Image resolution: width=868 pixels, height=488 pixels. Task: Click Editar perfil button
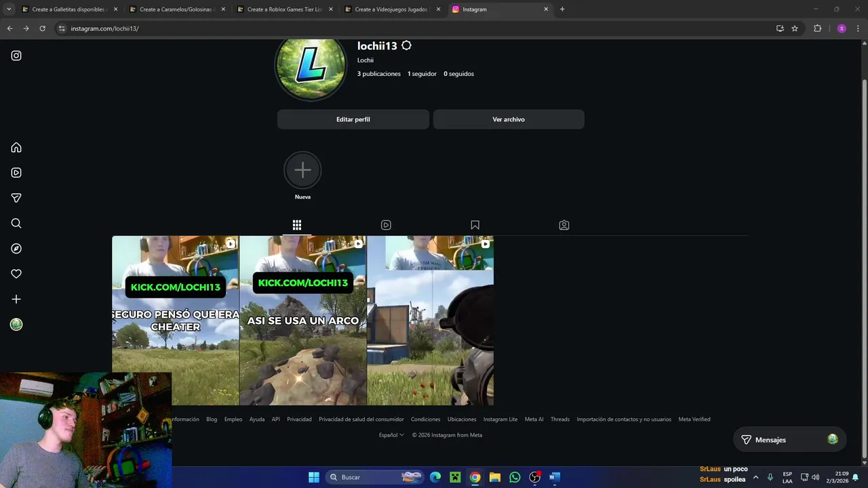(353, 119)
